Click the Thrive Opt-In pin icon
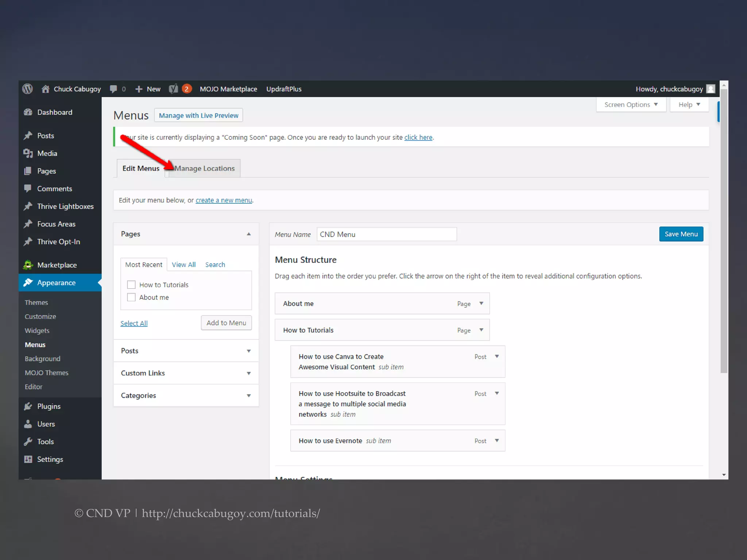 pos(28,242)
